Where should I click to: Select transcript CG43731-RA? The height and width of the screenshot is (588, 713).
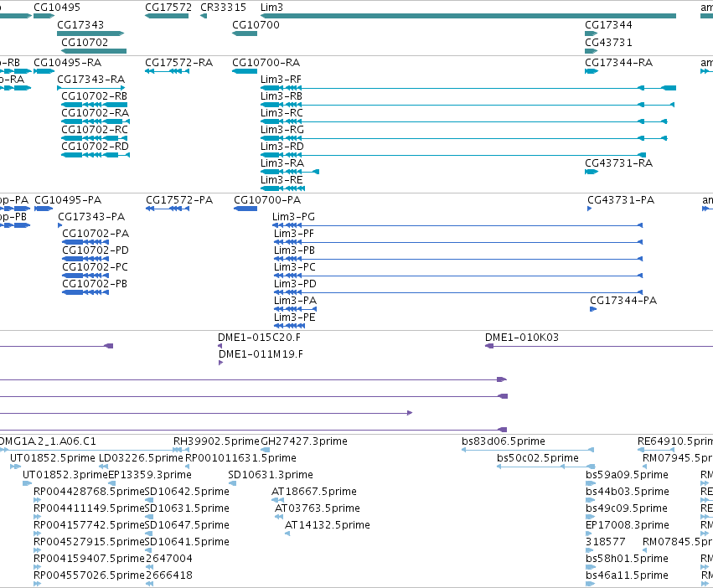click(619, 163)
